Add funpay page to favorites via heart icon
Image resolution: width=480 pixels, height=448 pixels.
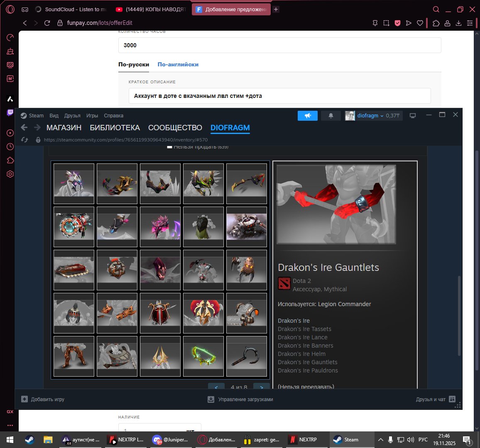(420, 23)
